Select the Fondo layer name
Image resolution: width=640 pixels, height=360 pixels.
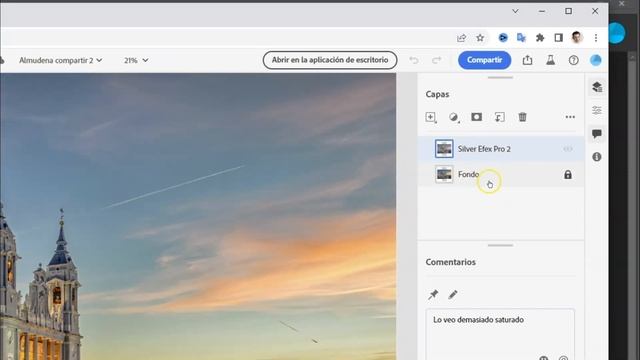point(469,174)
